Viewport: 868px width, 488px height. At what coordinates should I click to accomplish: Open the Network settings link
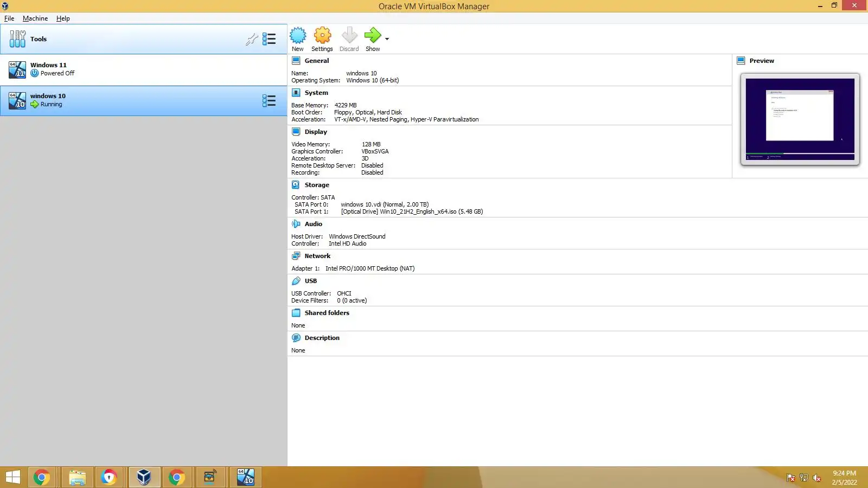pyautogui.click(x=317, y=256)
